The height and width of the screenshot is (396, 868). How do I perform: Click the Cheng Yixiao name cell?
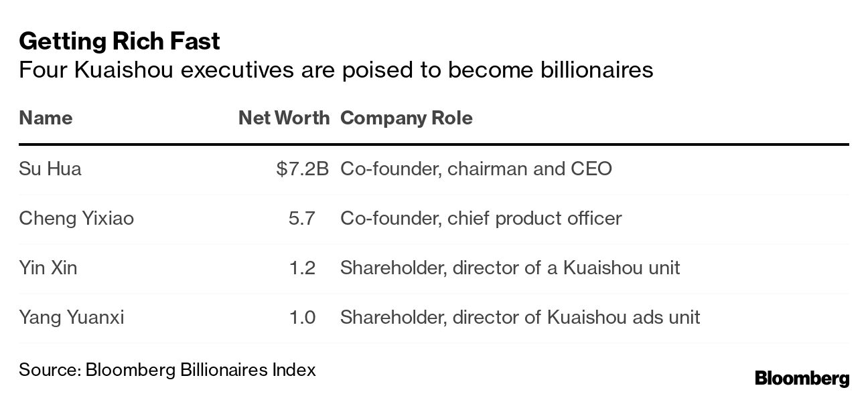pyautogui.click(x=76, y=218)
